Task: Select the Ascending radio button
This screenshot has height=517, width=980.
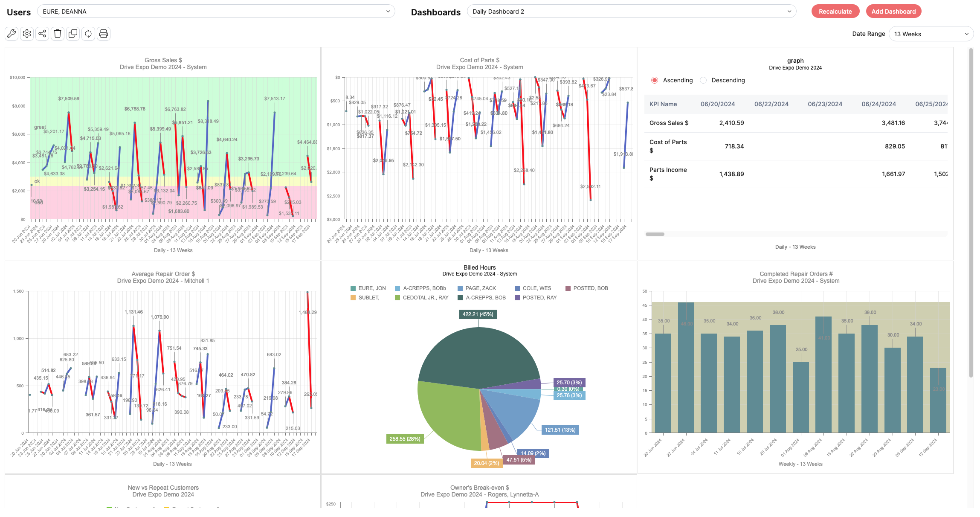Action: (655, 80)
